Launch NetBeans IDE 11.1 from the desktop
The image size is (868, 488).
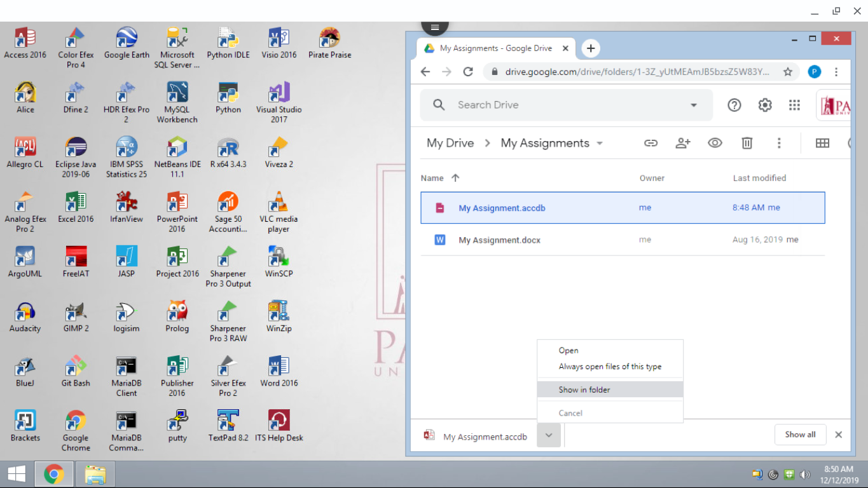pos(177,156)
